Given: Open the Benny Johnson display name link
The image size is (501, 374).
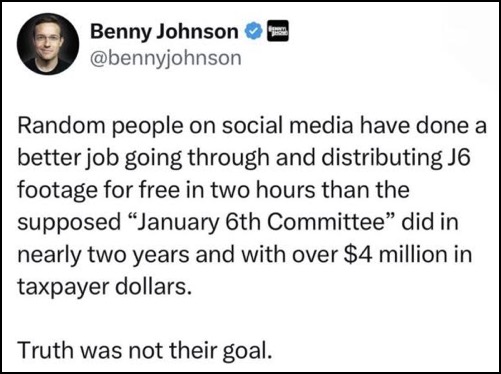Looking at the screenshot, I should tap(164, 32).
